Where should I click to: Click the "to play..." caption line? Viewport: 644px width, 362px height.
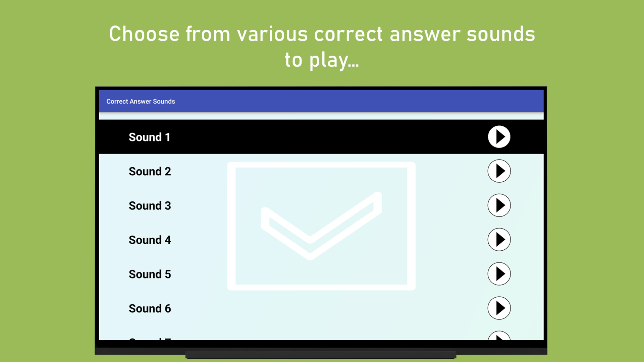tap(322, 60)
